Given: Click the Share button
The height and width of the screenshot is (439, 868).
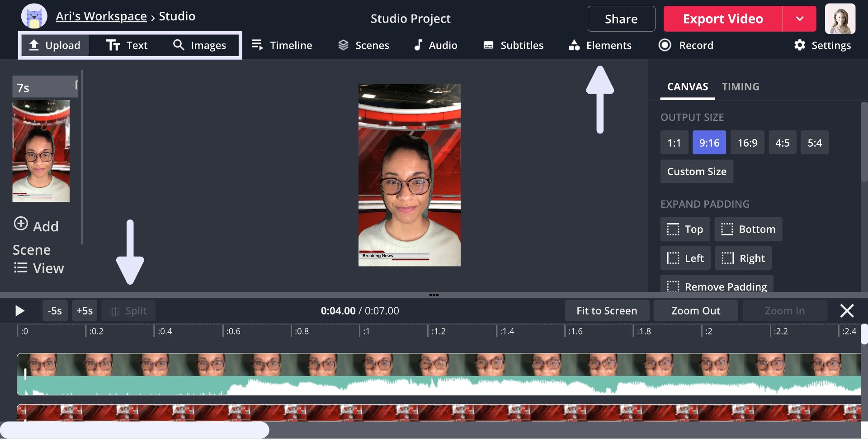Looking at the screenshot, I should pos(621,19).
